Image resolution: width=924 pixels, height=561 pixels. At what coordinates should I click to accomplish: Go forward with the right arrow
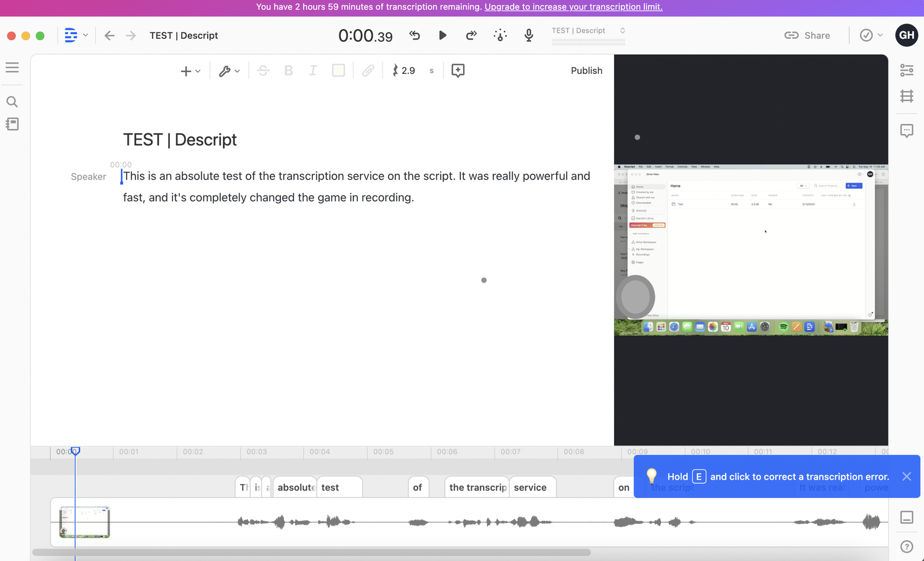click(131, 36)
